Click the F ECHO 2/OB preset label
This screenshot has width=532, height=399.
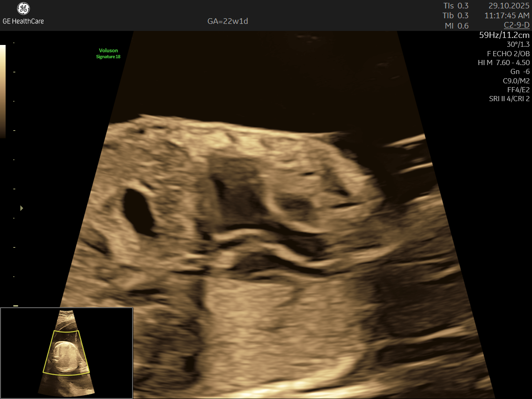(x=508, y=53)
